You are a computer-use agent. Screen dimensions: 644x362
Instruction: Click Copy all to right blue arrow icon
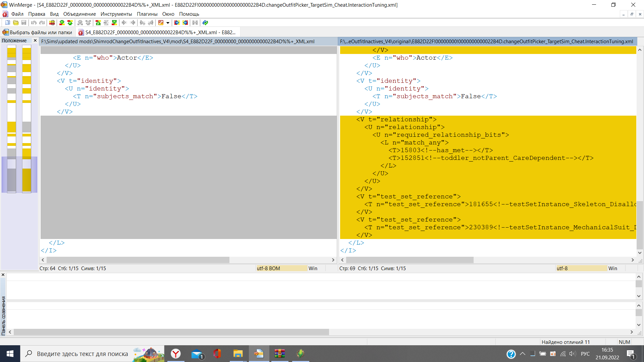click(177, 23)
